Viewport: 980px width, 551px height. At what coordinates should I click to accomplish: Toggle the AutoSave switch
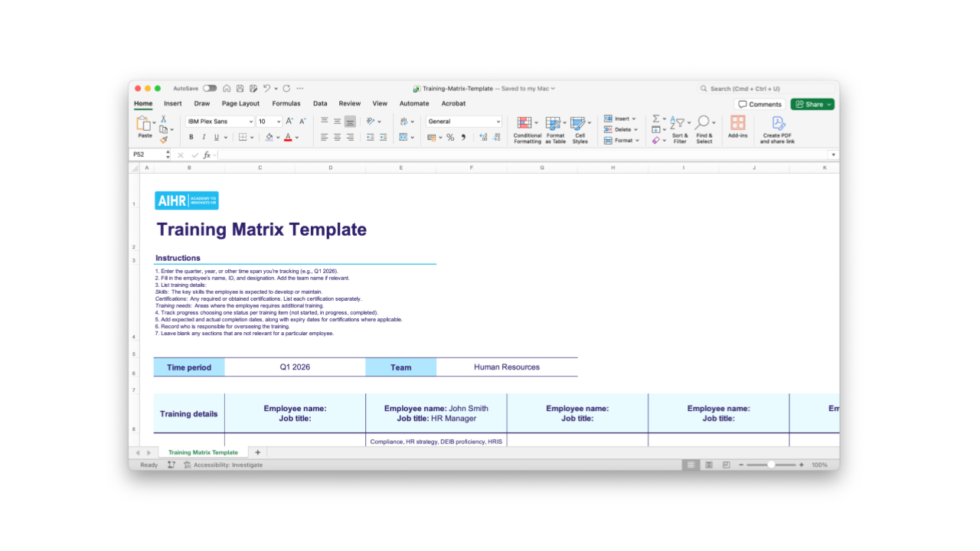point(209,89)
